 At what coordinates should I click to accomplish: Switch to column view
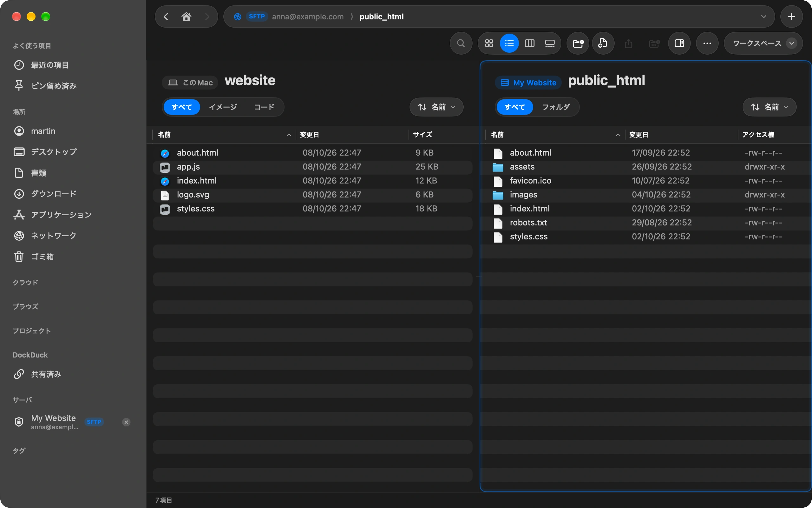(x=529, y=43)
